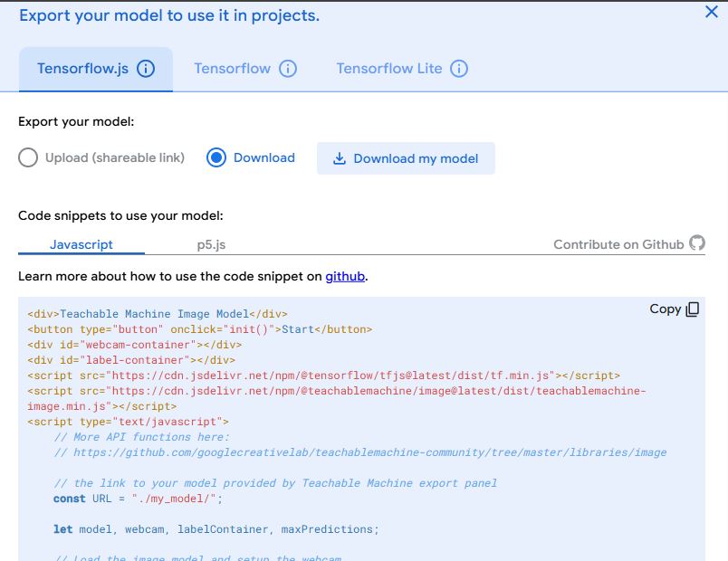Image resolution: width=728 pixels, height=561 pixels.
Task: Select Upload (shareable link) radio button
Action: [x=28, y=157]
